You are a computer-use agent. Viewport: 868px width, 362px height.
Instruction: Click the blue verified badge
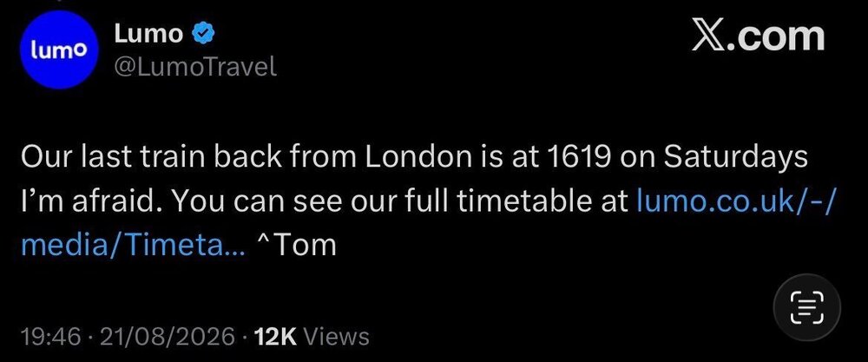pos(204,35)
